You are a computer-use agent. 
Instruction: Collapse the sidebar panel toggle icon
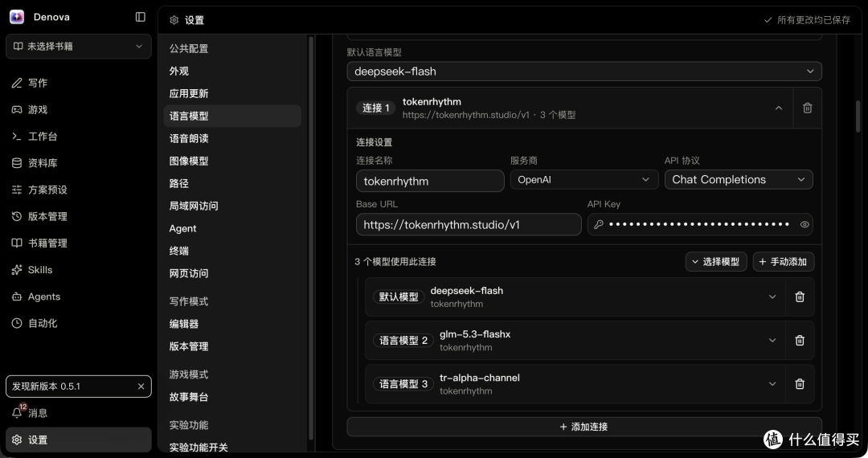click(x=141, y=17)
